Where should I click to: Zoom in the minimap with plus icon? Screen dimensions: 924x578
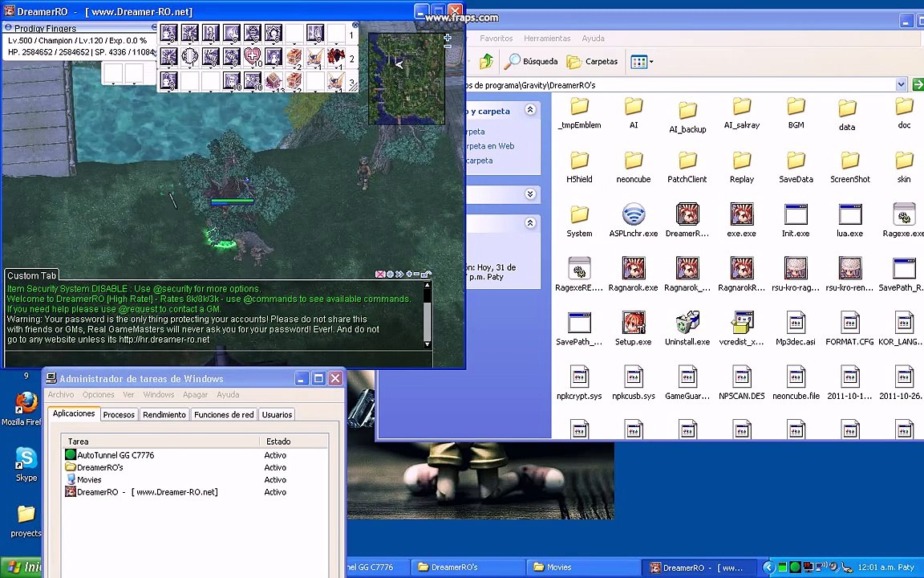click(x=448, y=37)
